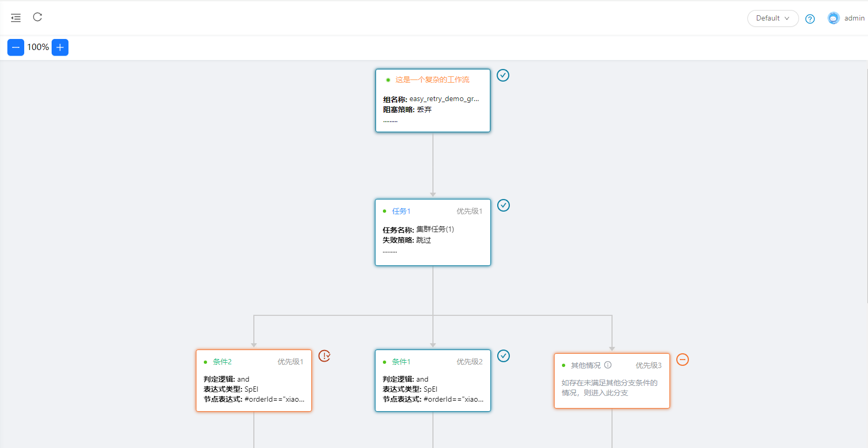Open the 任务1 task node card
868x448 pixels.
[432, 232]
